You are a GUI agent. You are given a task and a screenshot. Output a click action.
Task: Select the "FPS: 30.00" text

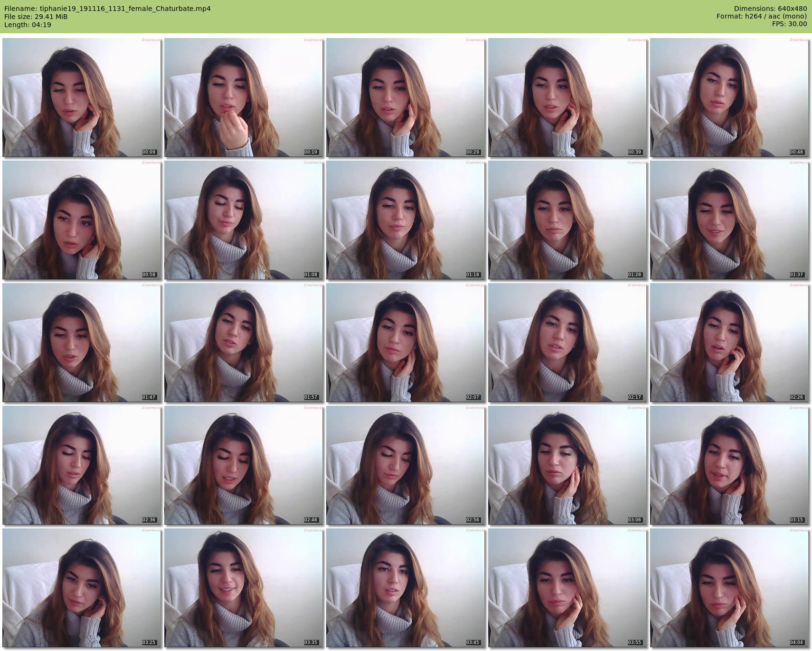point(789,25)
